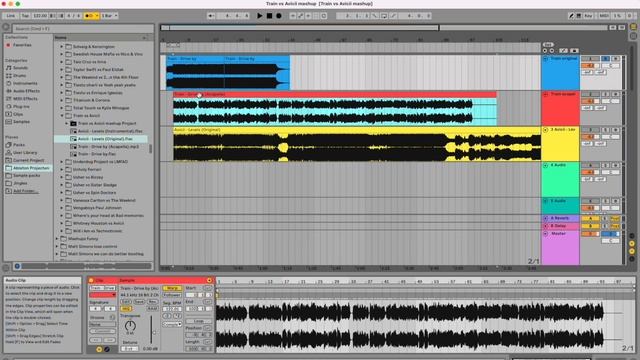The width and height of the screenshot is (640, 360).
Task: Expand Whitney Houston vs Avicii folder
Action: [x=62, y=223]
